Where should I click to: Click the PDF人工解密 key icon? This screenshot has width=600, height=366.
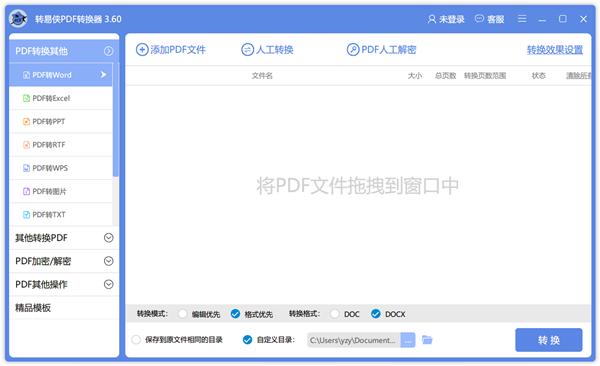pyautogui.click(x=353, y=50)
